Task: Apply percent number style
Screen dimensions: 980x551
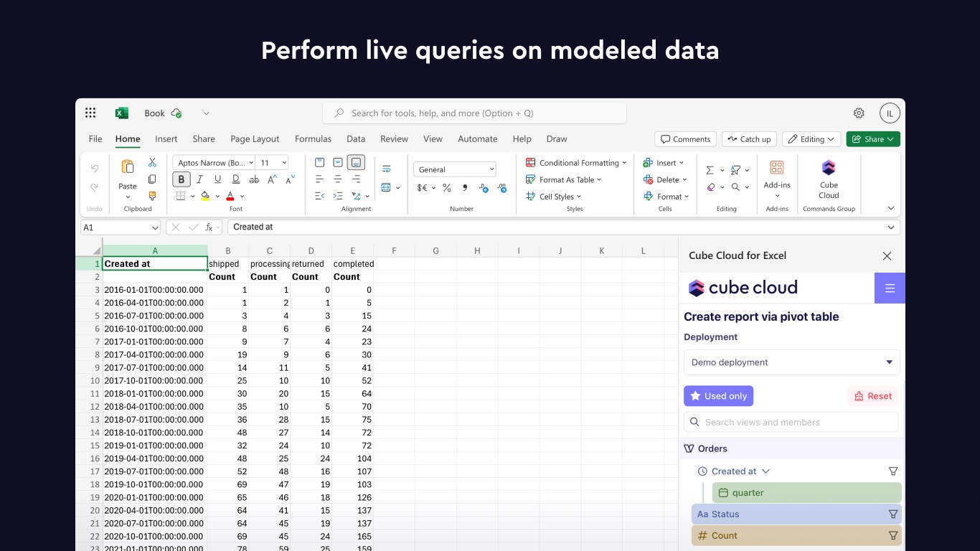Action: click(x=446, y=188)
